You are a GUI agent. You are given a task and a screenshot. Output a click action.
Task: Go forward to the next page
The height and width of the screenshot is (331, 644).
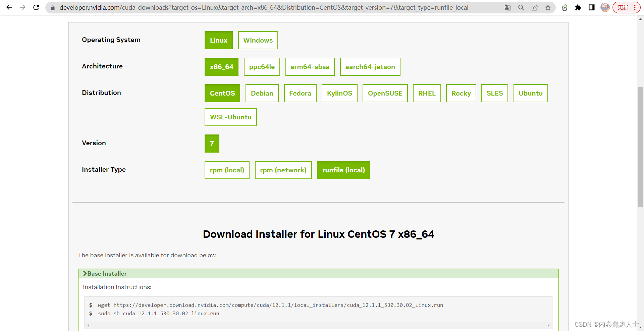[x=22, y=7]
